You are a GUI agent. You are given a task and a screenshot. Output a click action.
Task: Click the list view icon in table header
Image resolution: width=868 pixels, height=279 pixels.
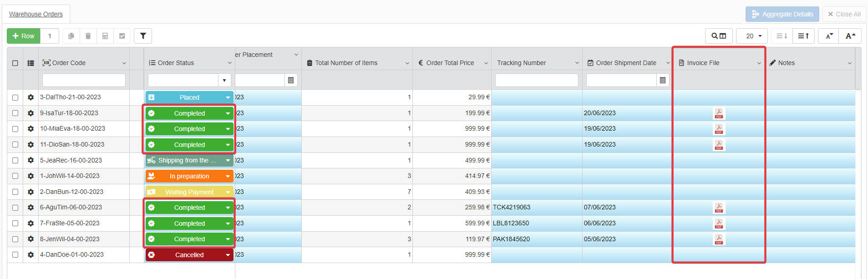(x=30, y=63)
